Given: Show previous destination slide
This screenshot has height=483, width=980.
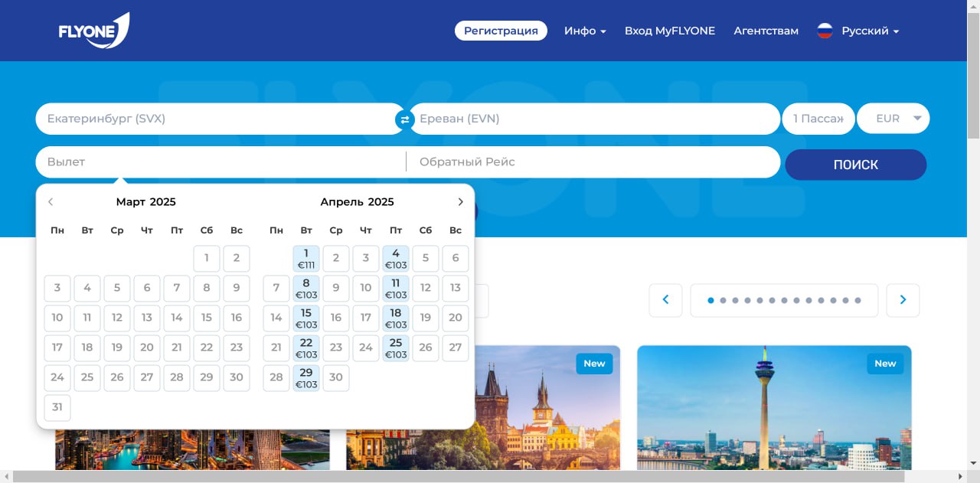Looking at the screenshot, I should pos(665,300).
